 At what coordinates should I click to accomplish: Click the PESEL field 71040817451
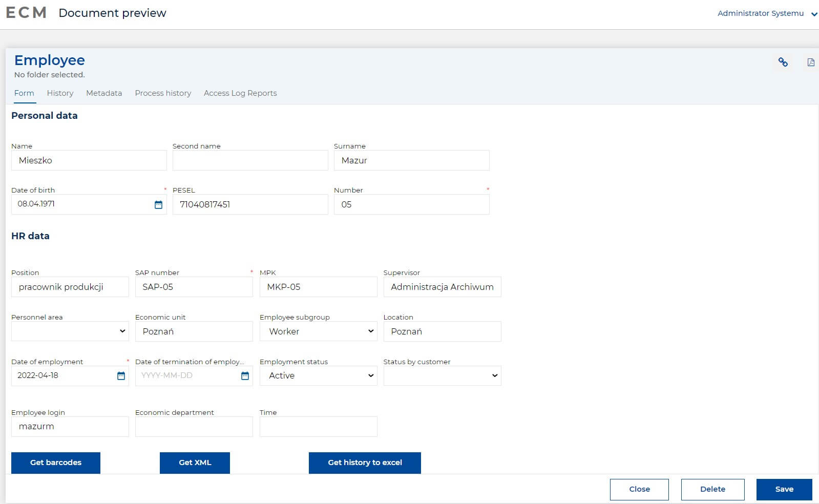[250, 204]
